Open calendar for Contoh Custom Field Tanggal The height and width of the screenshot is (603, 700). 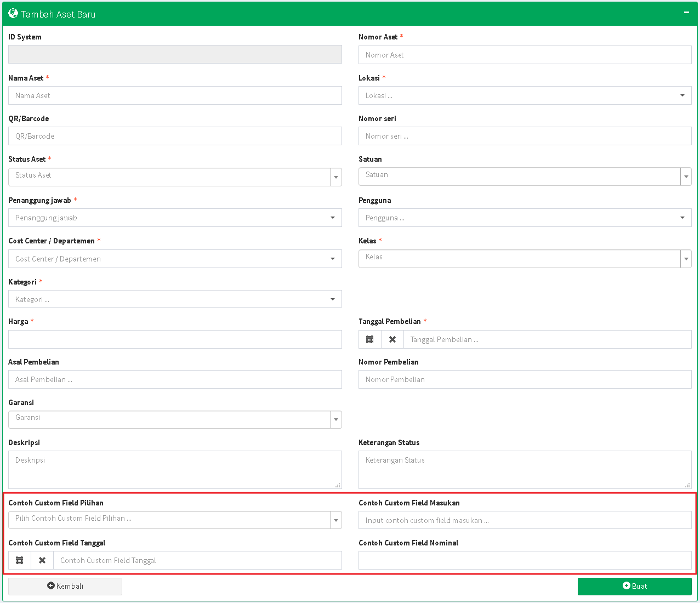pyautogui.click(x=20, y=560)
